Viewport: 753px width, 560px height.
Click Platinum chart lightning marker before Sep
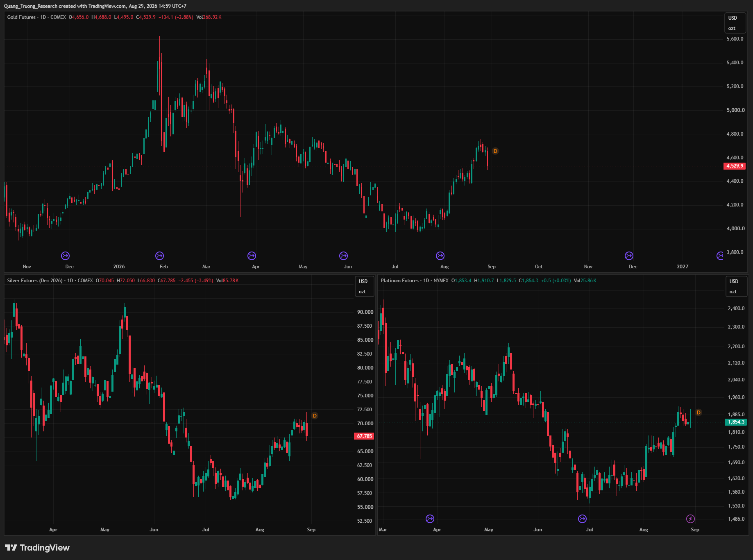click(690, 519)
